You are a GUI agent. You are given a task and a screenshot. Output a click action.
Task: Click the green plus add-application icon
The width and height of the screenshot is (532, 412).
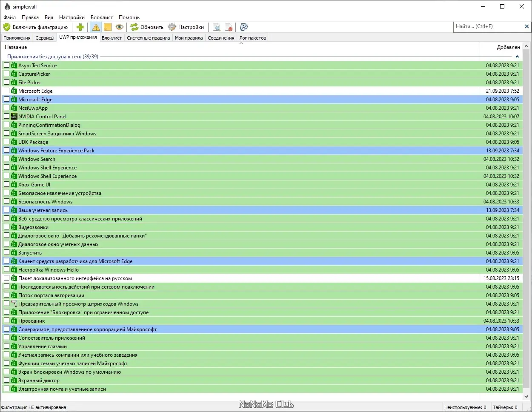pyautogui.click(x=80, y=27)
